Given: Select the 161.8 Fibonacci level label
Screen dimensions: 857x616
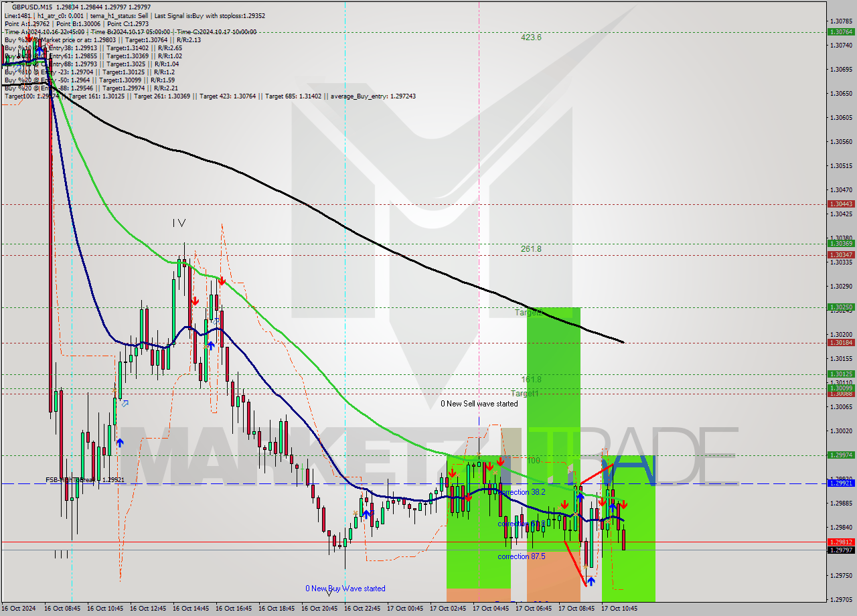Looking at the screenshot, I should (x=531, y=380).
